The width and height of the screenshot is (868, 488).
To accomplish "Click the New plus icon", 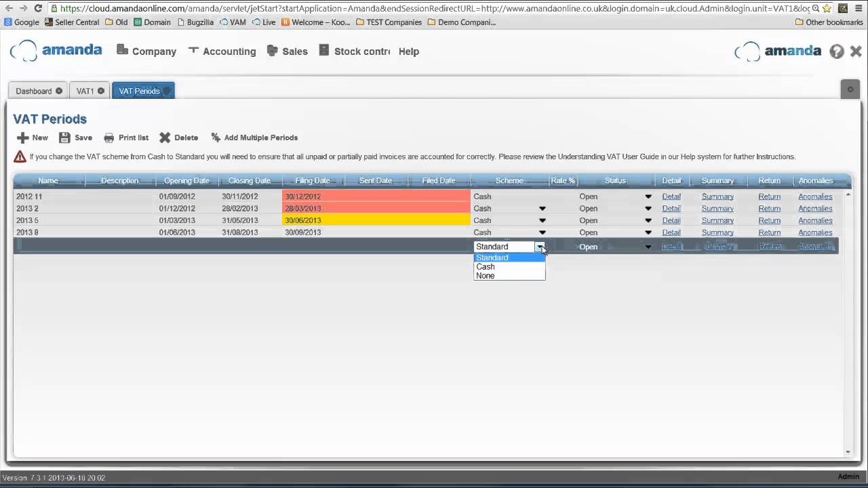I will 22,138.
